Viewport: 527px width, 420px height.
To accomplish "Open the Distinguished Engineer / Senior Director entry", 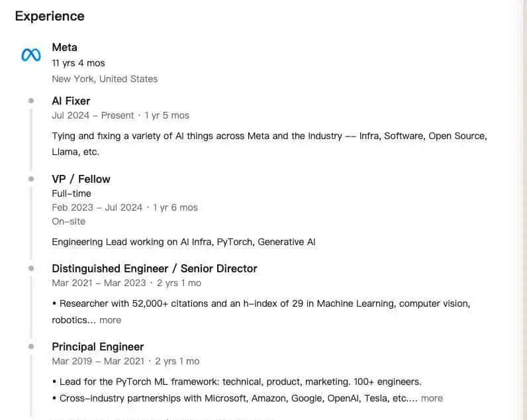I will coord(154,268).
